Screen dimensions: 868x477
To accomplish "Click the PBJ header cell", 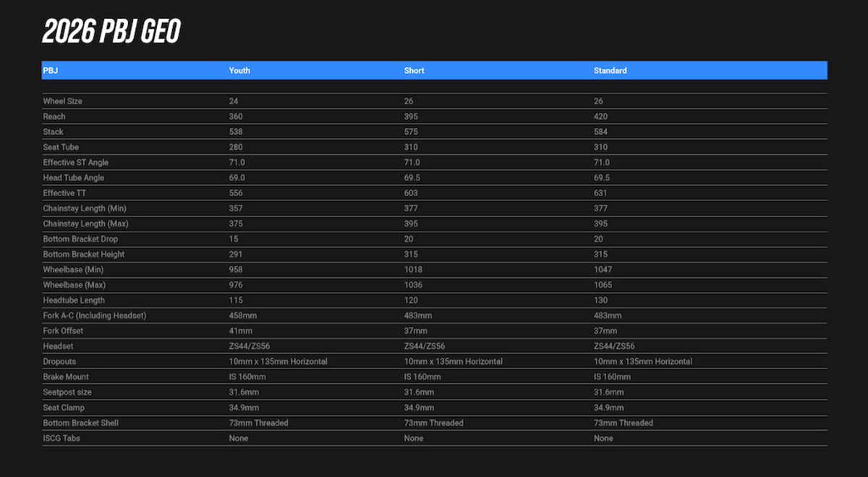I will [51, 71].
